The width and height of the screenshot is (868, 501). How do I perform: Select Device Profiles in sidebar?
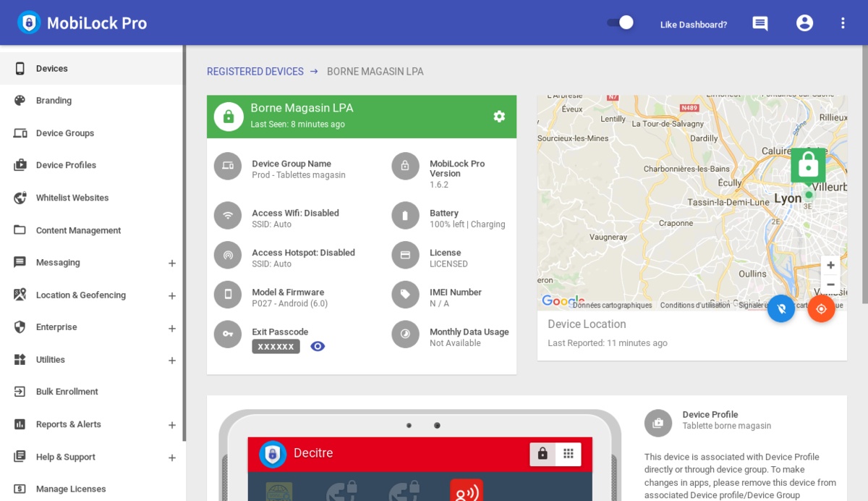[66, 165]
